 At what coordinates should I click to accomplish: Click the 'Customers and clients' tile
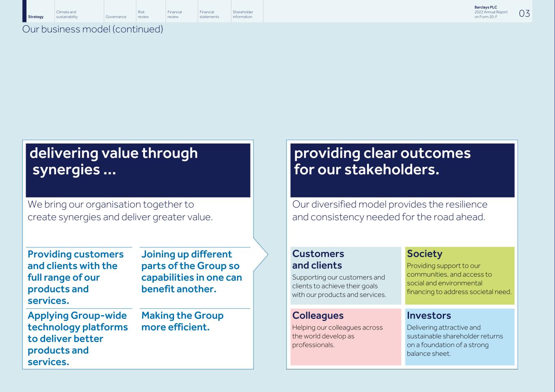pos(346,275)
